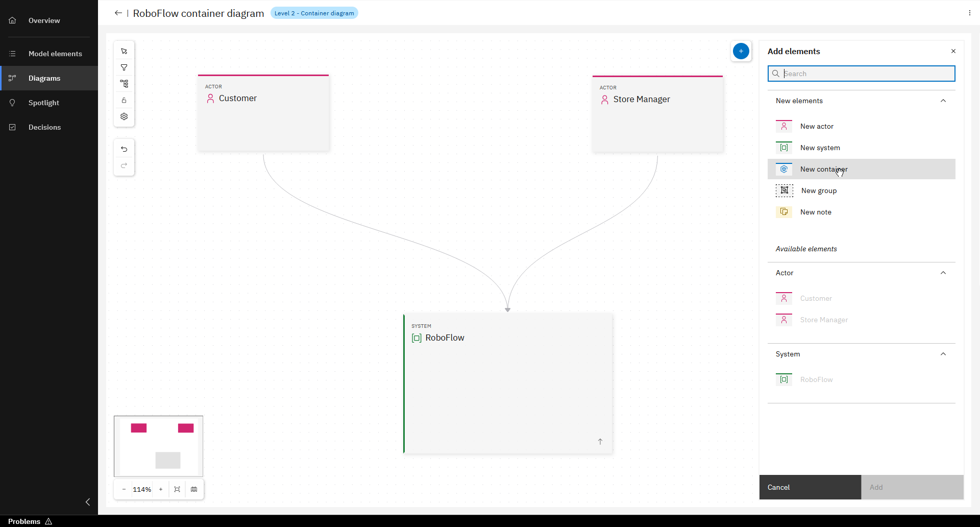
Task: Open the filter tool
Action: coord(124,67)
